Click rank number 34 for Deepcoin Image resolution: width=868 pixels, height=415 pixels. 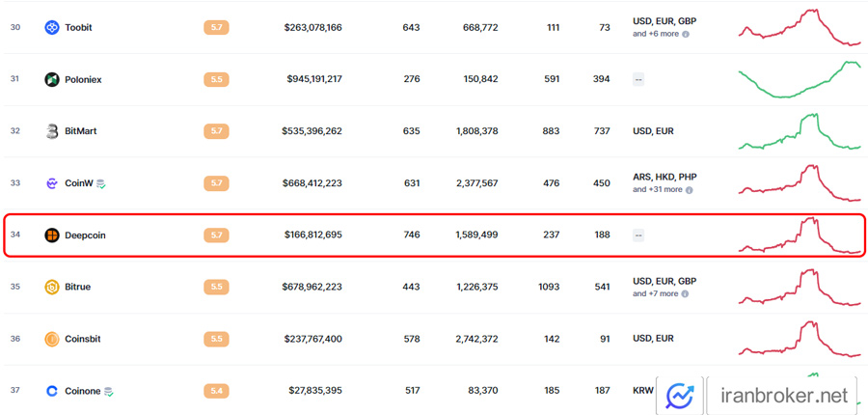[15, 235]
